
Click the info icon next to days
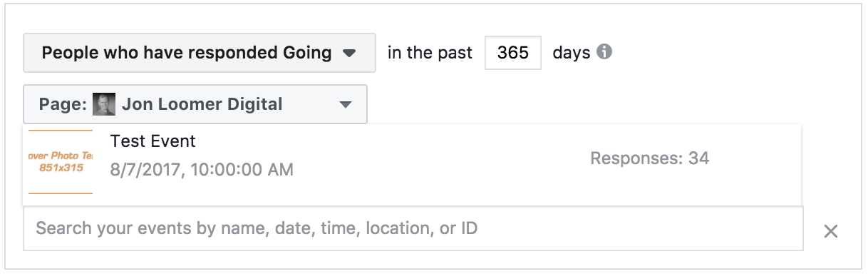(604, 52)
